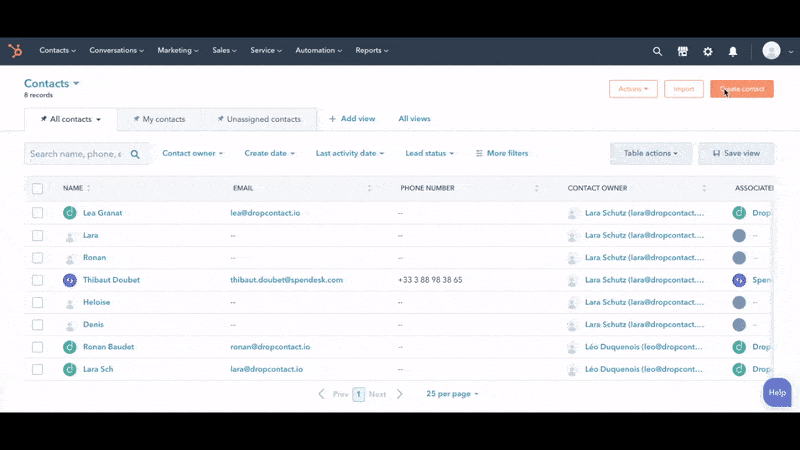Click the HubSpot sprocket logo

15,51
